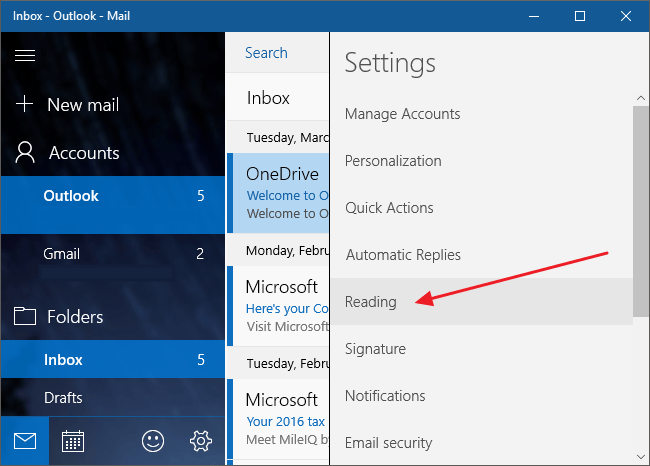Click the Folders icon in sidebar
The image size is (650, 466).
pyautogui.click(x=25, y=317)
